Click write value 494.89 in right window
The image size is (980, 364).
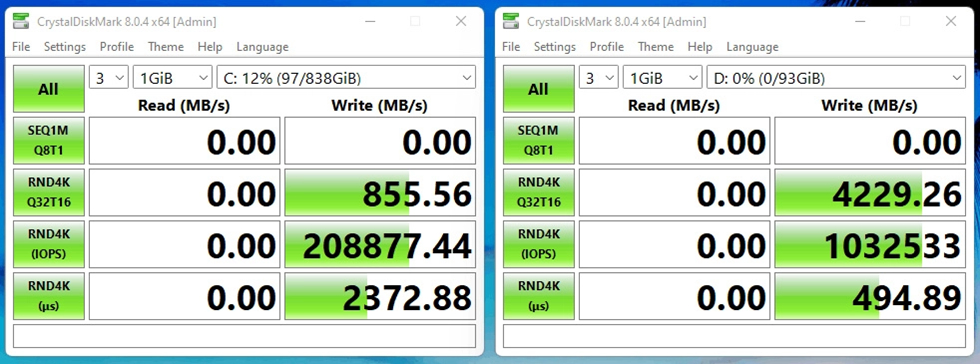point(870,296)
